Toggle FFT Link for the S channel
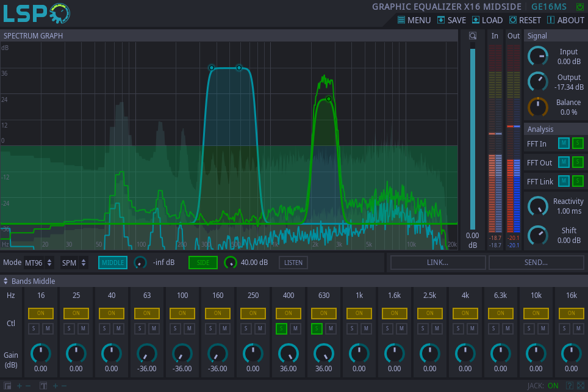The width and height of the screenshot is (588, 392). tap(578, 181)
